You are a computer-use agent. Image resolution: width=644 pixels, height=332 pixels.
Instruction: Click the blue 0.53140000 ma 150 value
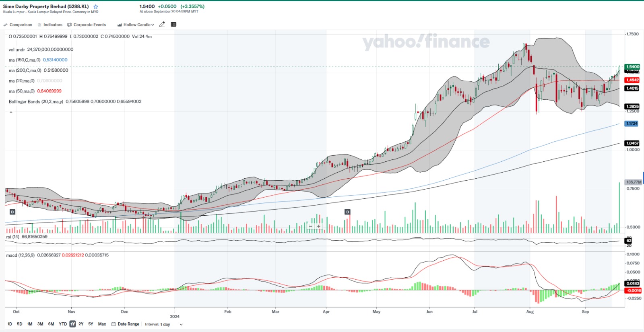tap(55, 60)
